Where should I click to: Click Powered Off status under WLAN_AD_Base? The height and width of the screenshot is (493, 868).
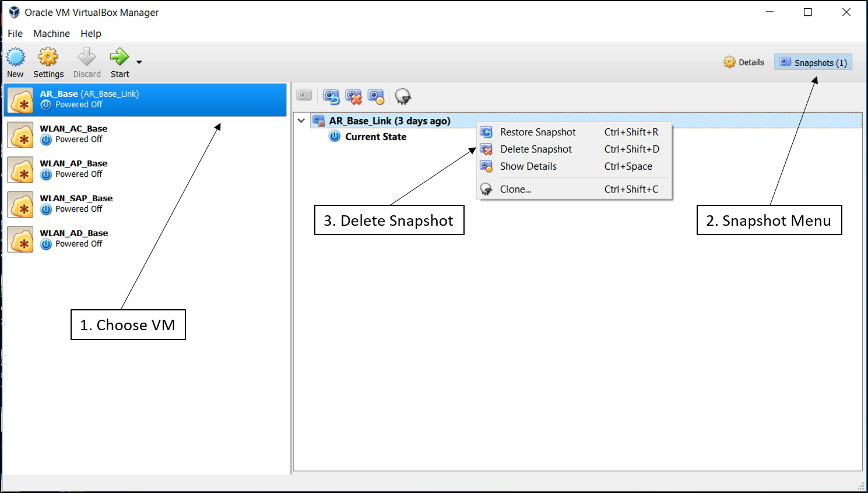pyautogui.click(x=79, y=244)
